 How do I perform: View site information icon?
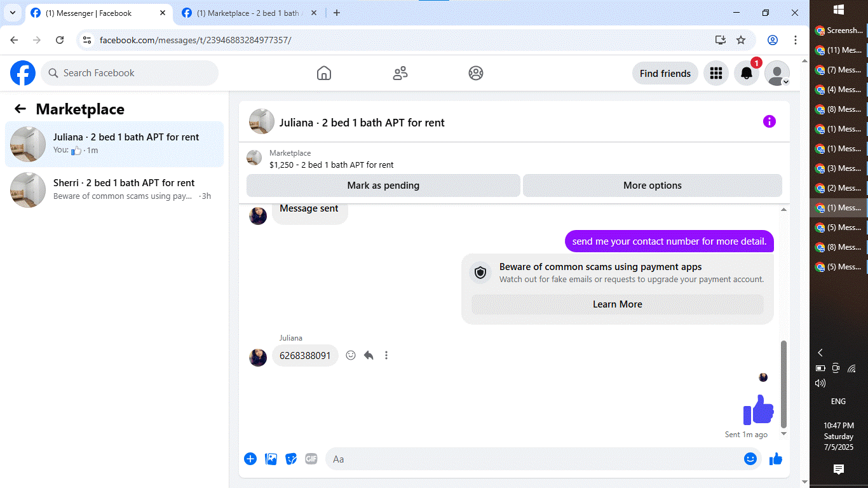point(88,40)
